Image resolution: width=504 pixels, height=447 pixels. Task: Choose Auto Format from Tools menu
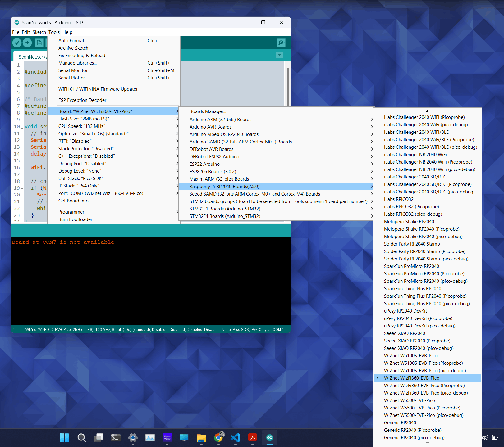tap(114, 41)
